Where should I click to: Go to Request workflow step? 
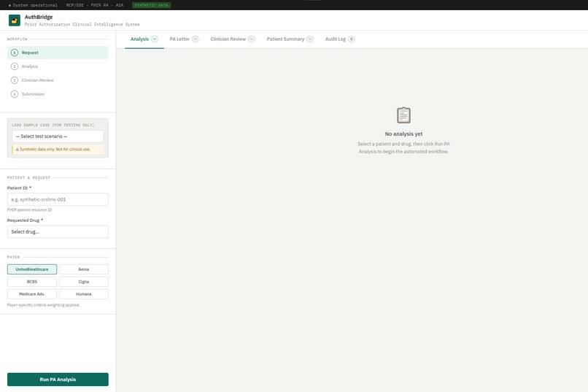58,53
